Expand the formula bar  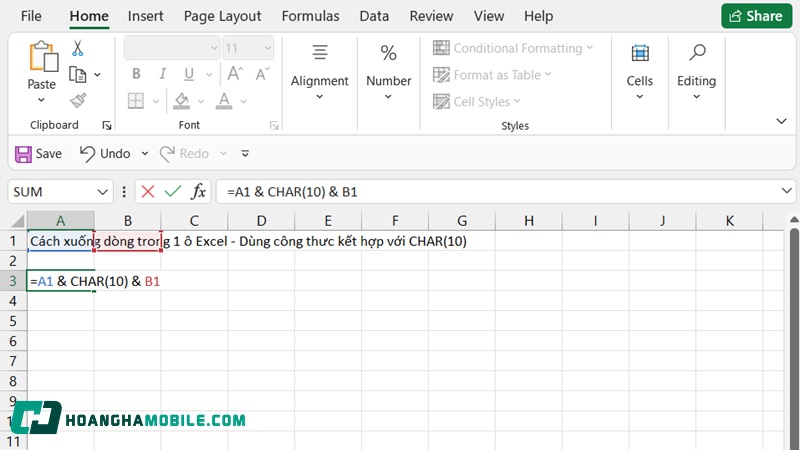[786, 191]
